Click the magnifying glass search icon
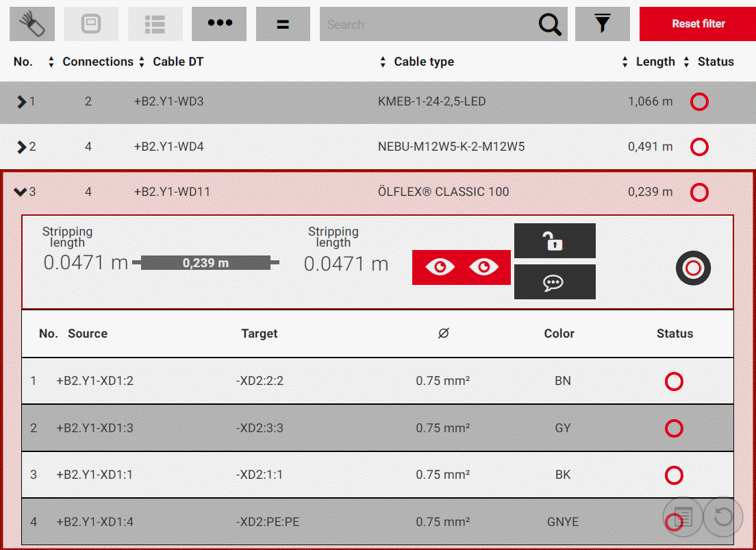Viewport: 756px width, 550px height. (x=549, y=25)
